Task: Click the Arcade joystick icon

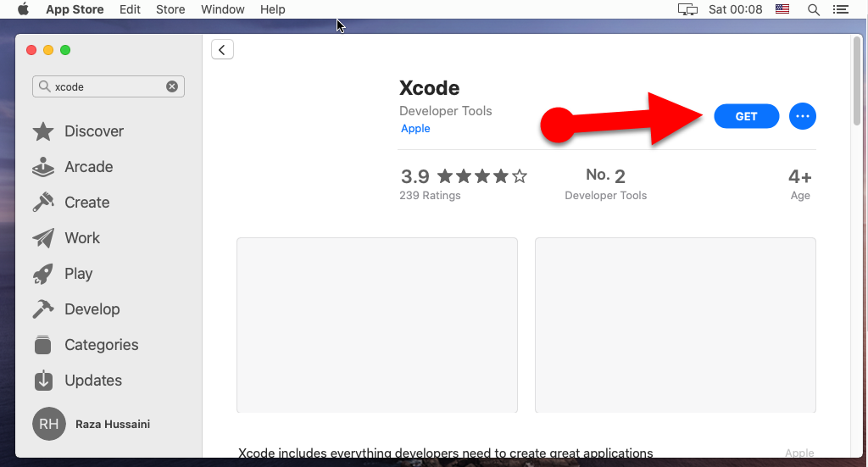Action: point(43,167)
